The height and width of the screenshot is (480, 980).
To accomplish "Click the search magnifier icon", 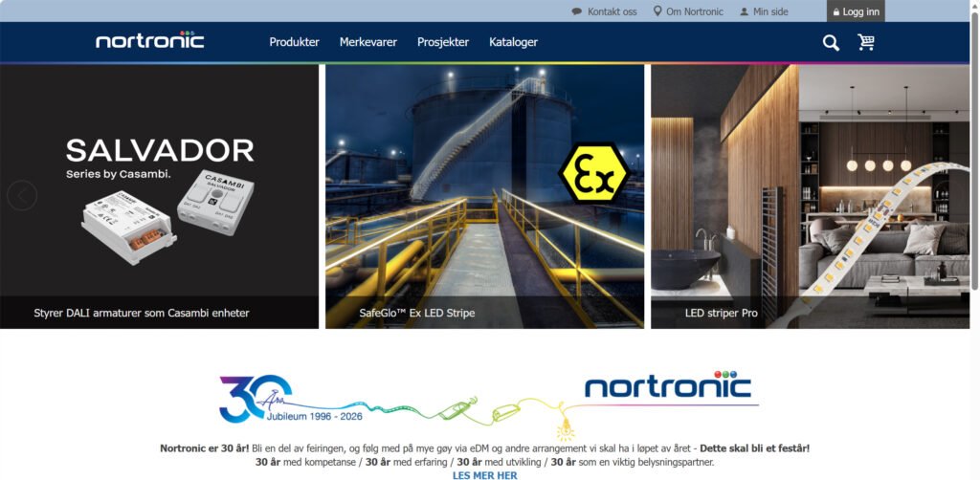I will tap(831, 43).
